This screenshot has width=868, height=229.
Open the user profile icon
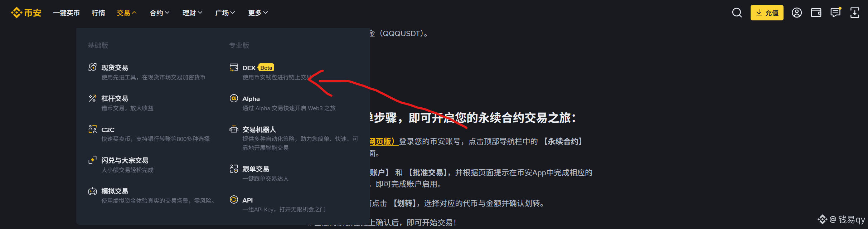tap(796, 13)
